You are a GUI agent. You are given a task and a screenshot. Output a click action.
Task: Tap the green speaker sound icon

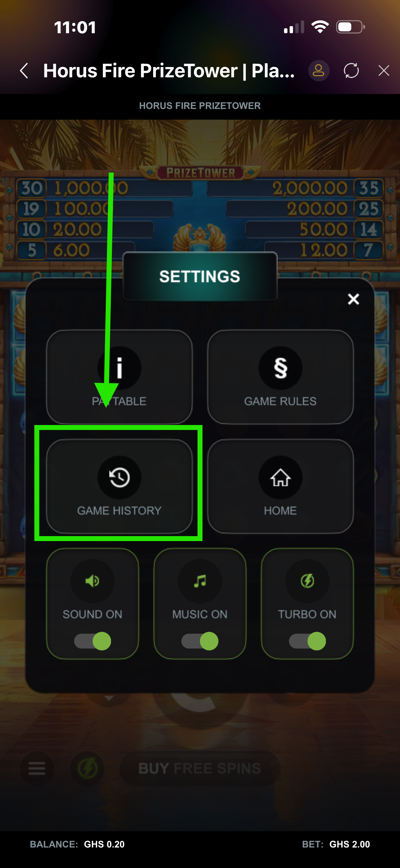click(x=92, y=581)
